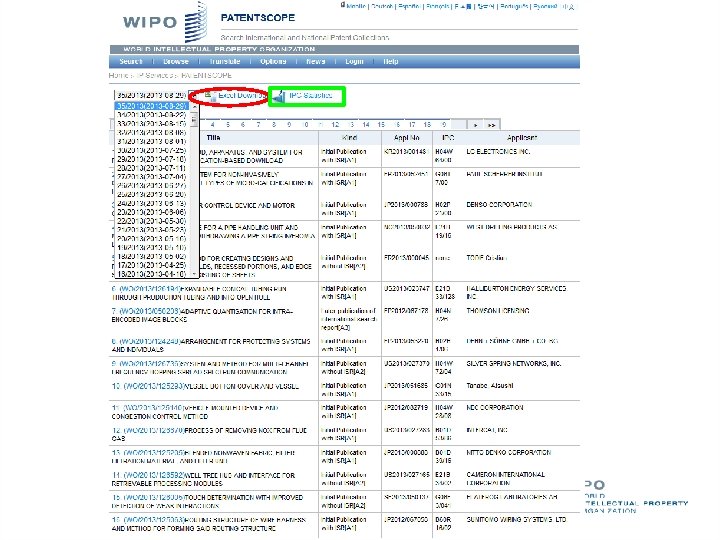Pick week 24/2013 option in list

point(152,203)
